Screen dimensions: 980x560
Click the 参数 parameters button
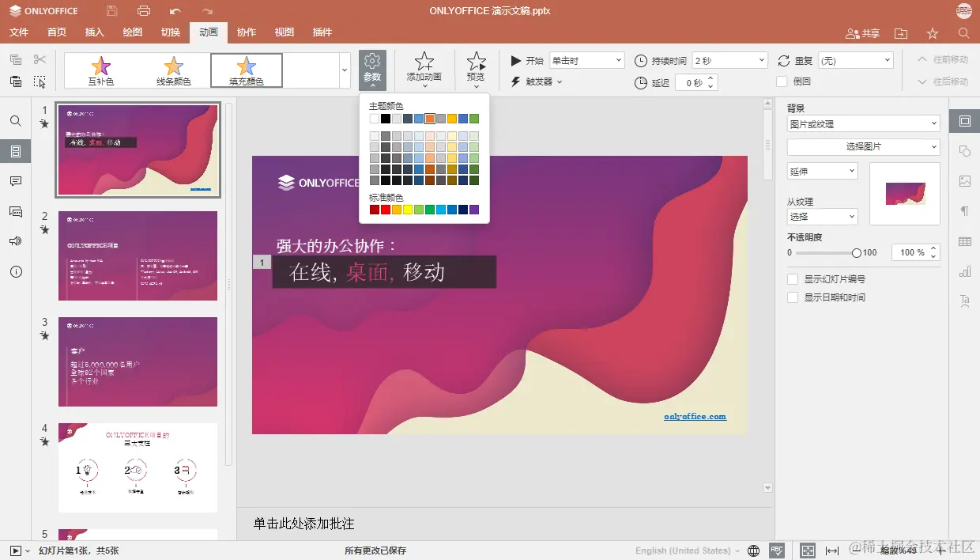tap(372, 70)
